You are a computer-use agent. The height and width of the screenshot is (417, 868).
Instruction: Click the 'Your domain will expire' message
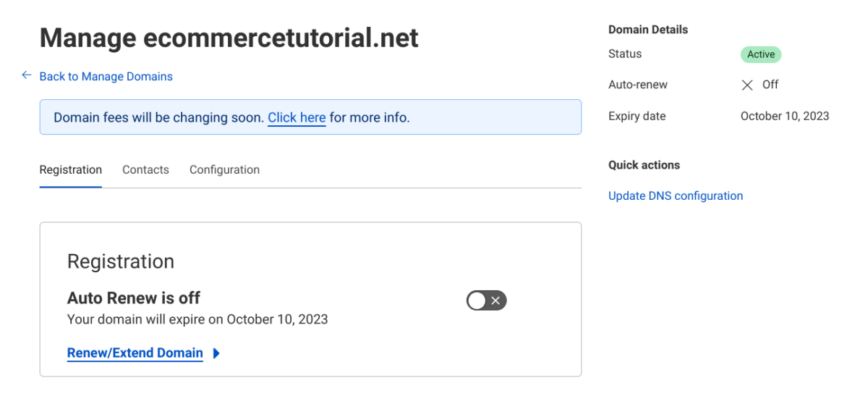coord(197,319)
